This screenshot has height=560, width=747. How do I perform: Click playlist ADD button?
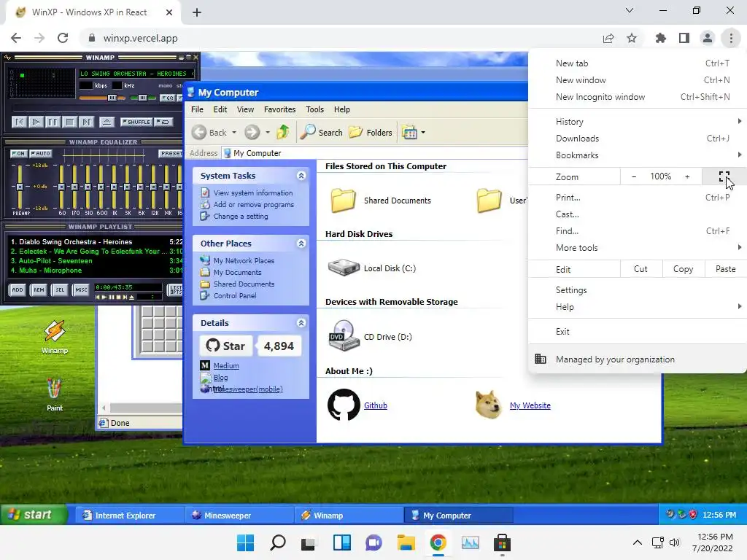(x=18, y=289)
